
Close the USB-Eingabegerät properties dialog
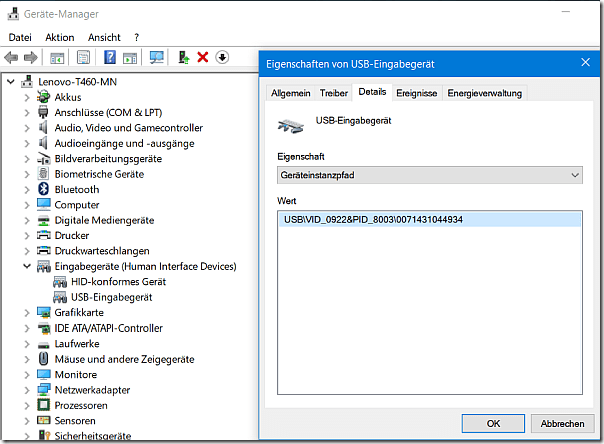pos(586,62)
